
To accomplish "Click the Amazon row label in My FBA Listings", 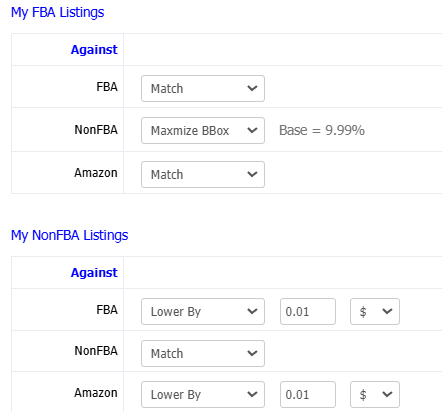I will 96,173.
